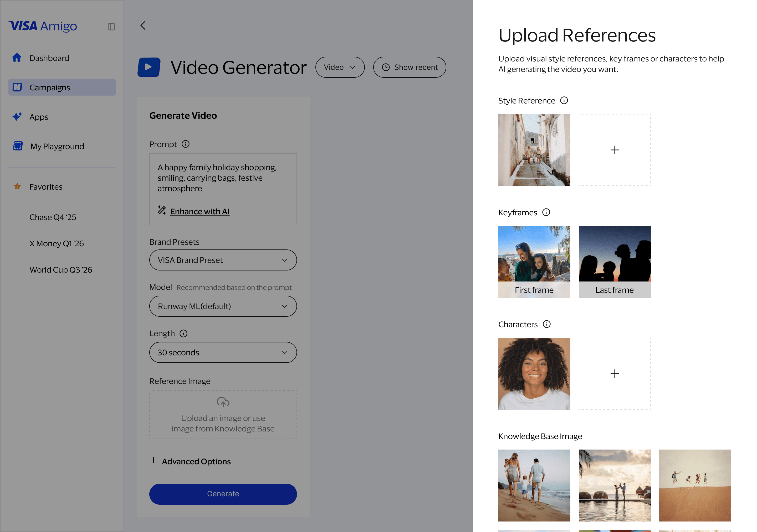Collapse the sidebar panel icon

click(x=111, y=27)
